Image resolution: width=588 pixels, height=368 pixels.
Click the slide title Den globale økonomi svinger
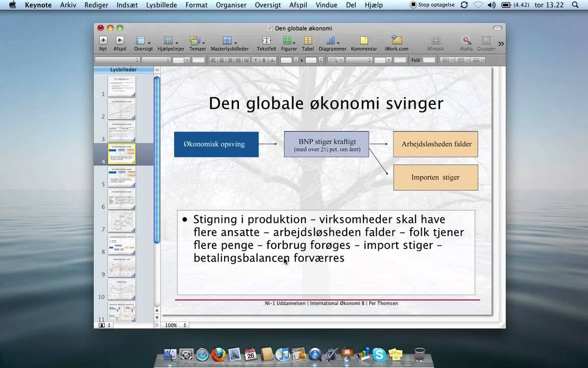[x=326, y=104]
